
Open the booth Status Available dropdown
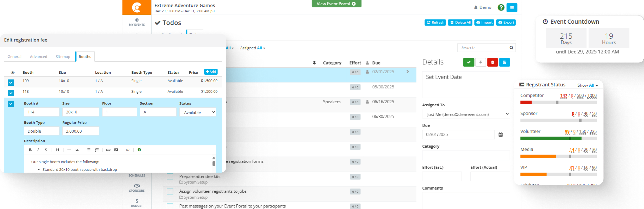(197, 112)
